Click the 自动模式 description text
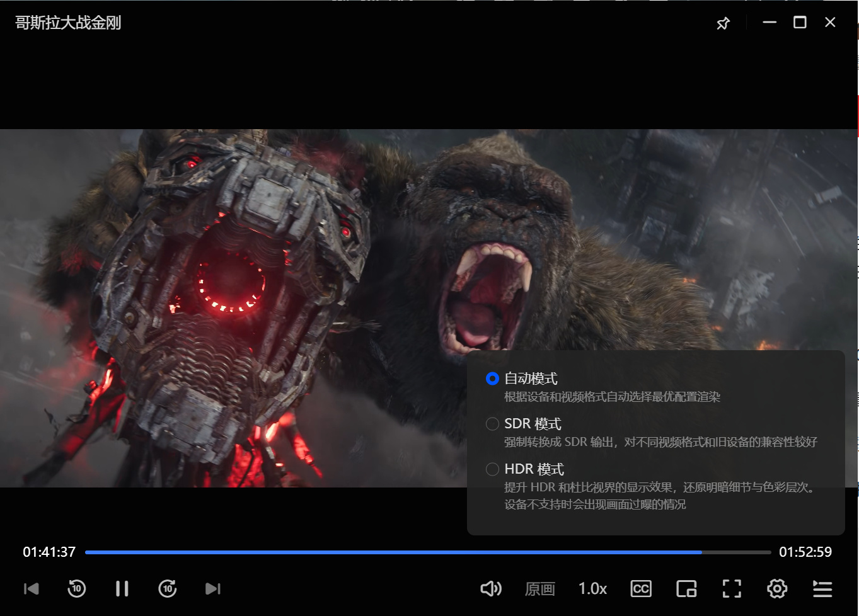Screen dimensions: 859x616 click(612, 397)
